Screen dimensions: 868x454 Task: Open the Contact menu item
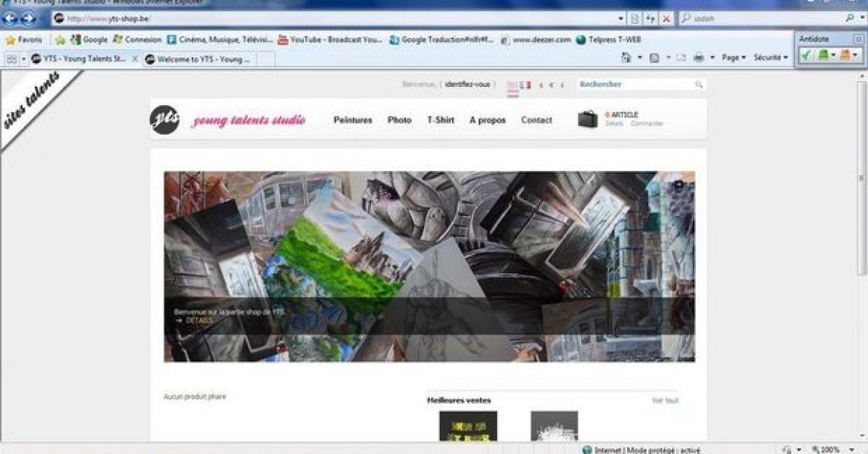coord(537,120)
